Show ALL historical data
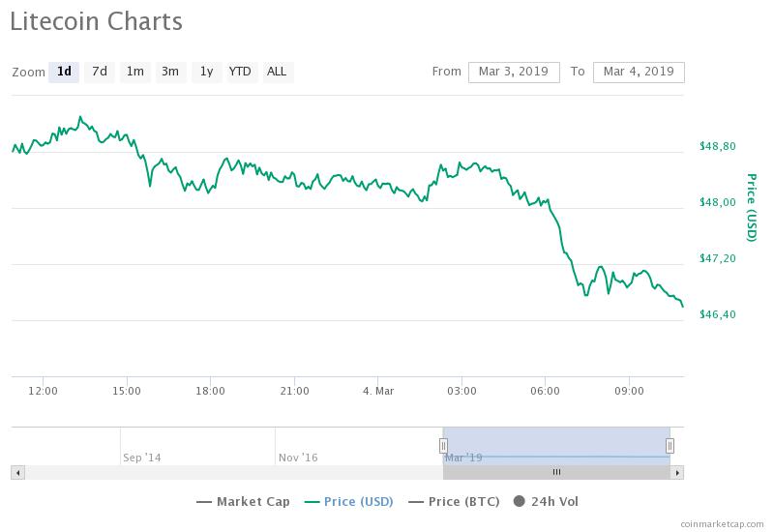Screen dimensions: 774x532 click(x=277, y=72)
